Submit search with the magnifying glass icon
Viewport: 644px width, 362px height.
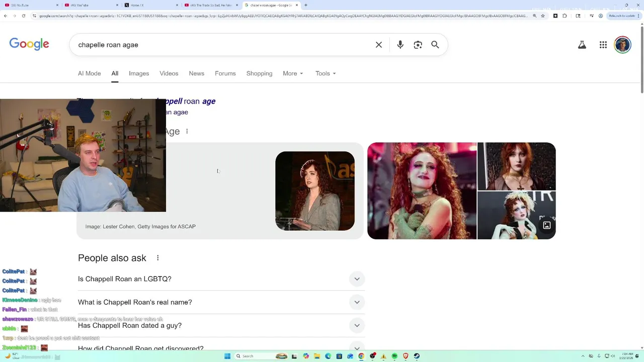coord(435,45)
